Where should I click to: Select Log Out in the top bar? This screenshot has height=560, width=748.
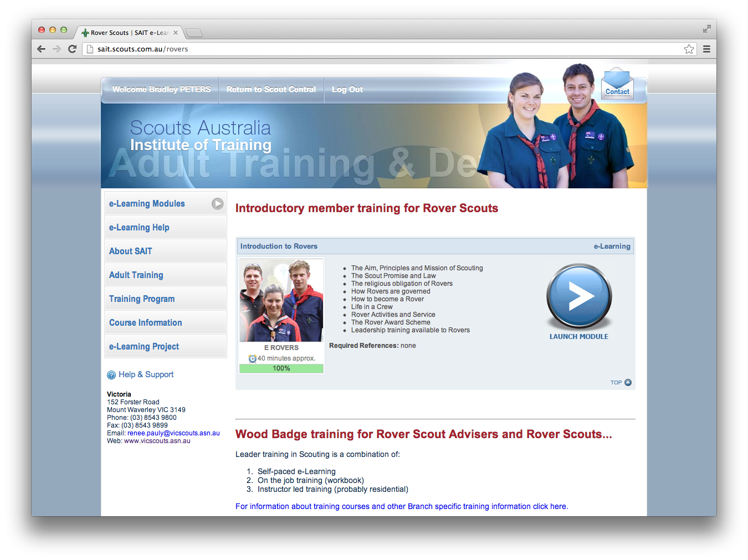point(347,89)
